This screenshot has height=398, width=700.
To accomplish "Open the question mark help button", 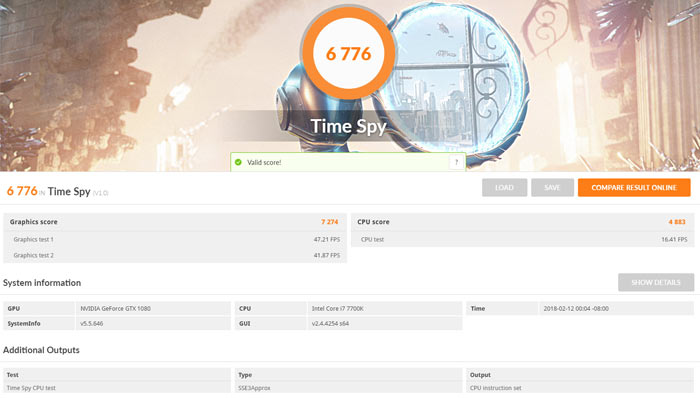I will [x=456, y=162].
